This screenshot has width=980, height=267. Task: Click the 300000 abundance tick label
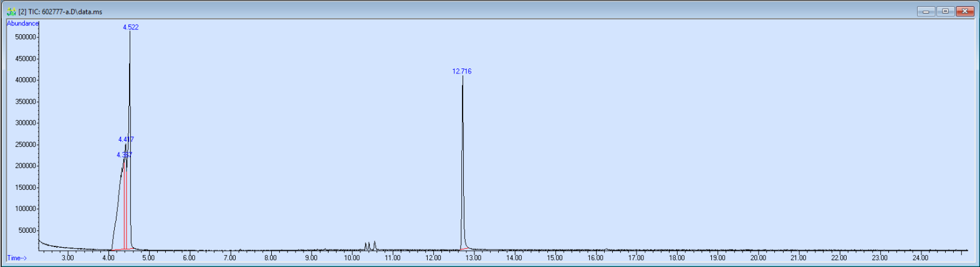coord(26,123)
